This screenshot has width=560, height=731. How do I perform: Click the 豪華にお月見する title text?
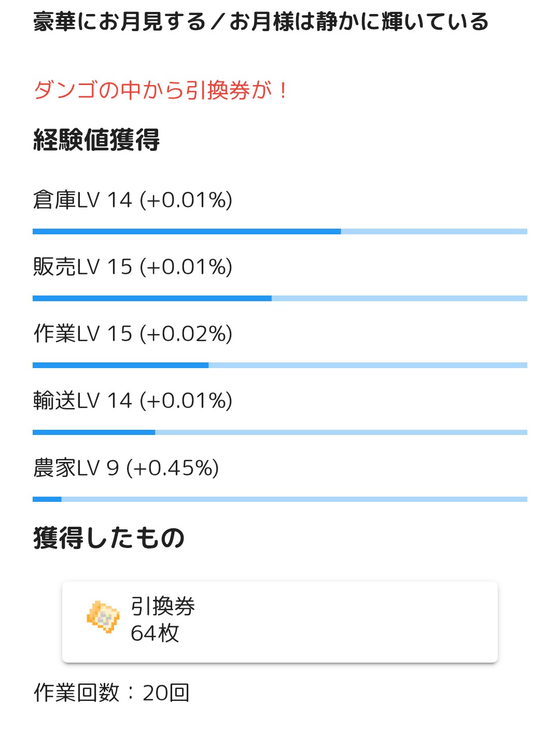click(119, 22)
